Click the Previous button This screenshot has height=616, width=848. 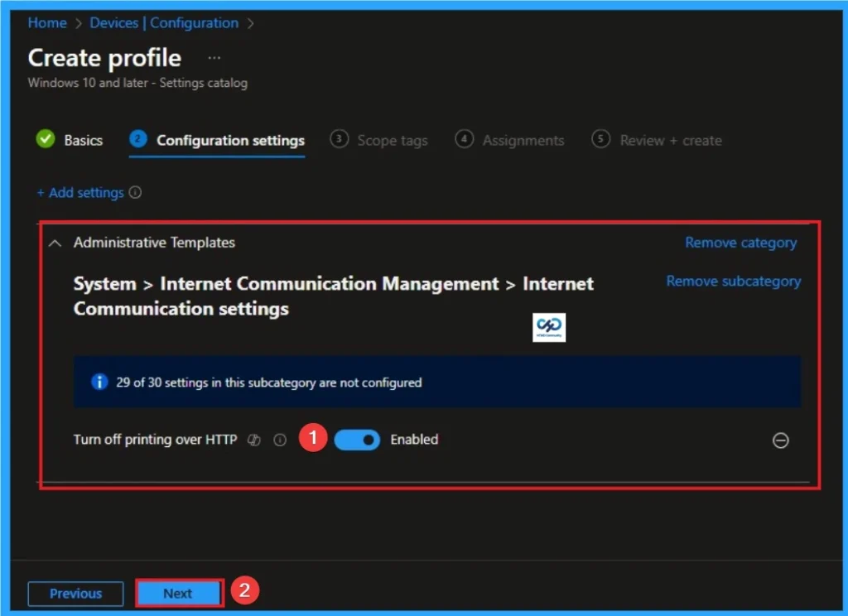[x=75, y=594]
